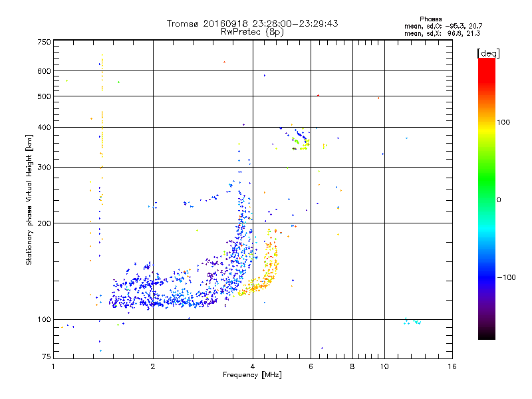Click the colorbar tick label 0

(499, 200)
